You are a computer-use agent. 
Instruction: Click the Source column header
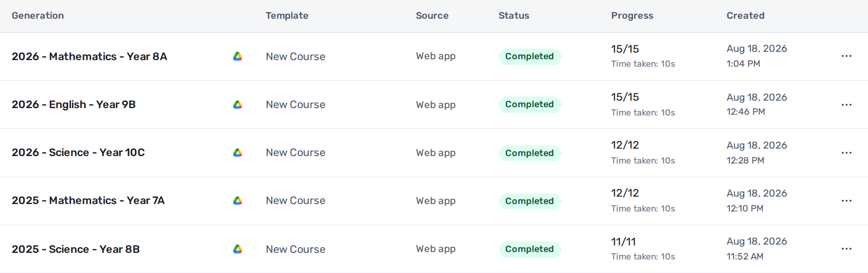pos(432,16)
